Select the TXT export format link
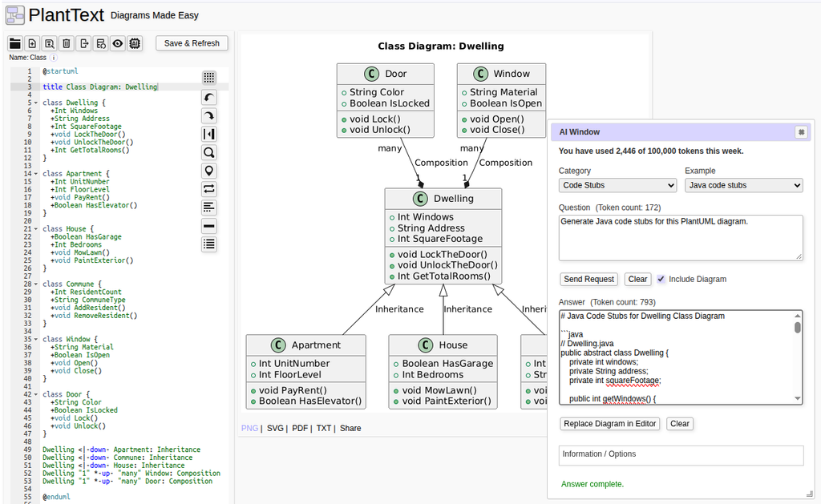 coord(324,428)
